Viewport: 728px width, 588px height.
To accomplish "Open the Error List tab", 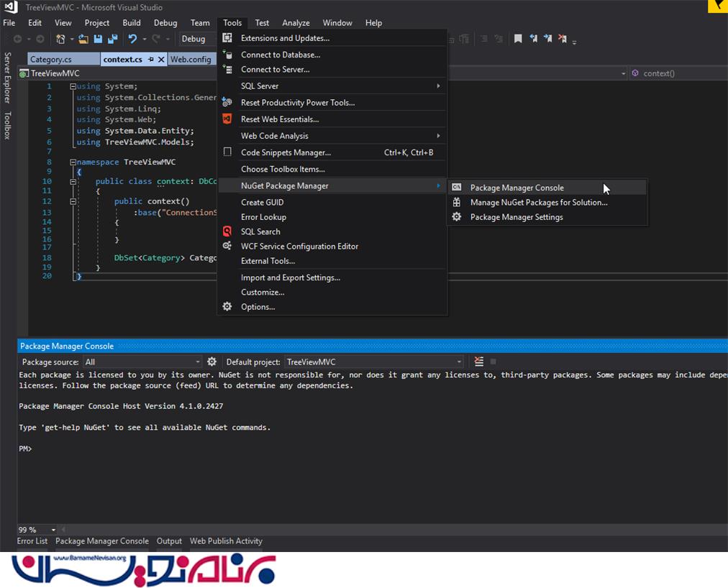I will click(32, 541).
